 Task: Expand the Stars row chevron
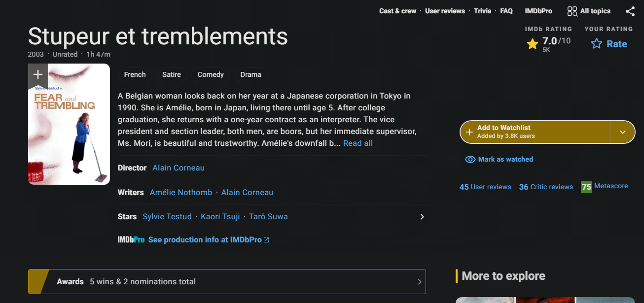point(422,217)
